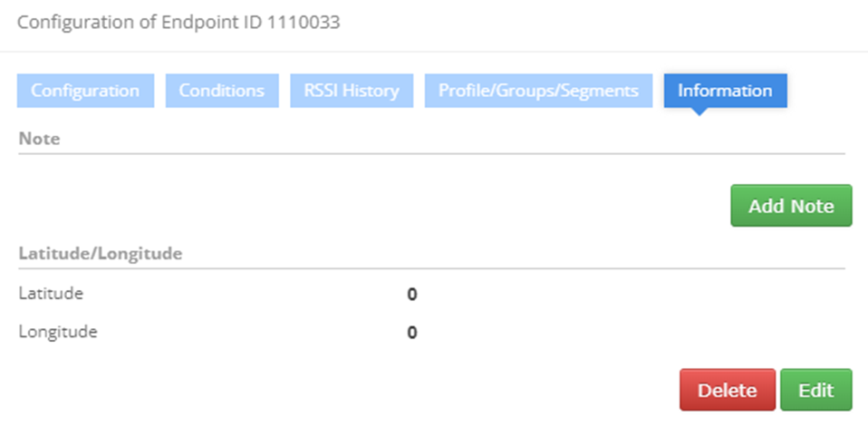Click the Longitude value 0
This screenshot has height=428, width=868.
click(411, 332)
